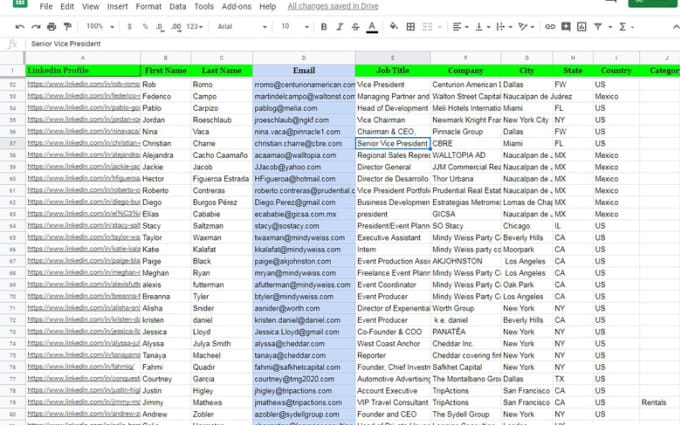Open Fahmi Quadir's LinkedIn profile link
Viewport: 680px width, 425px height.
81,367
